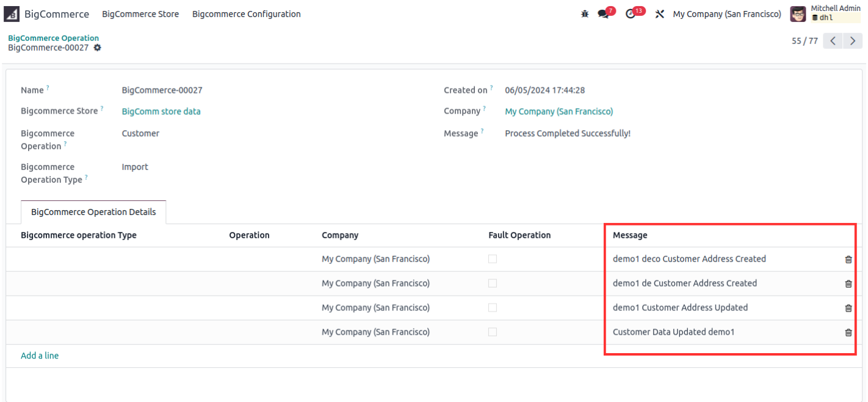The width and height of the screenshot is (868, 402).
Task: Click the Name value BigCommerce-00027
Action: [x=162, y=90]
